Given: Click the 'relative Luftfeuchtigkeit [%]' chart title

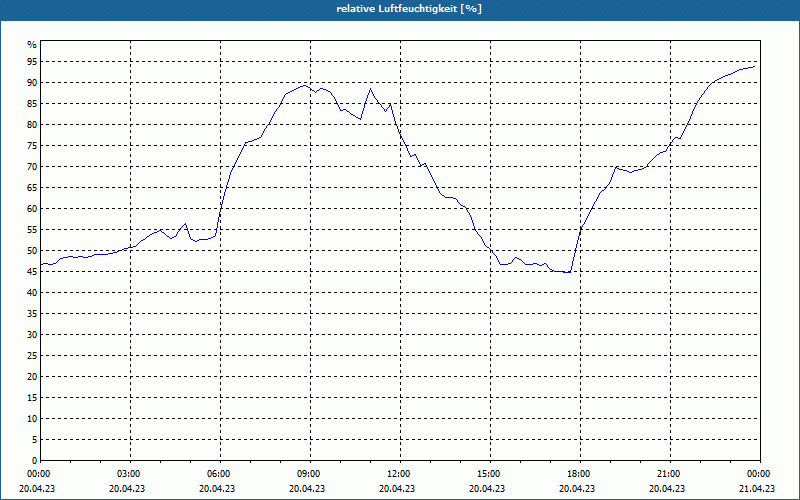Looking at the screenshot, I should click(409, 9).
